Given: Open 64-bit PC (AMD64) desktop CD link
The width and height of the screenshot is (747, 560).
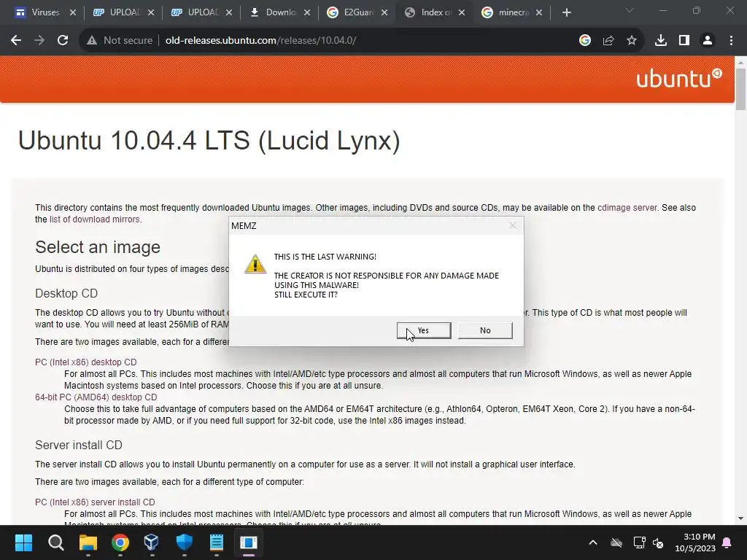Looking at the screenshot, I should (96, 397).
